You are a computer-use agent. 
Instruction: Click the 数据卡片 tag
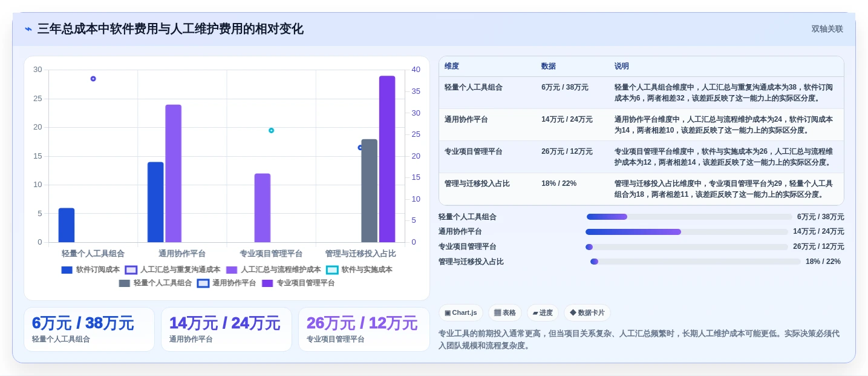tap(587, 312)
